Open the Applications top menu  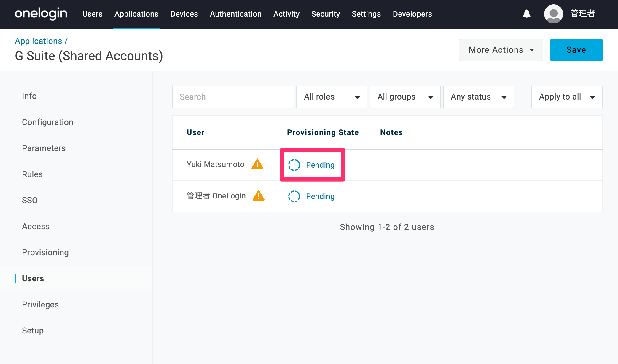(x=136, y=14)
